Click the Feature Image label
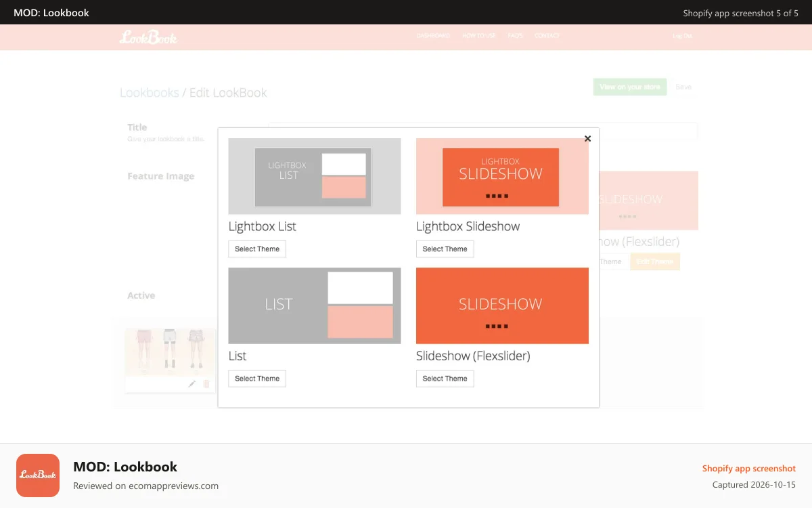Screen dimensions: 812x508 (x=161, y=176)
